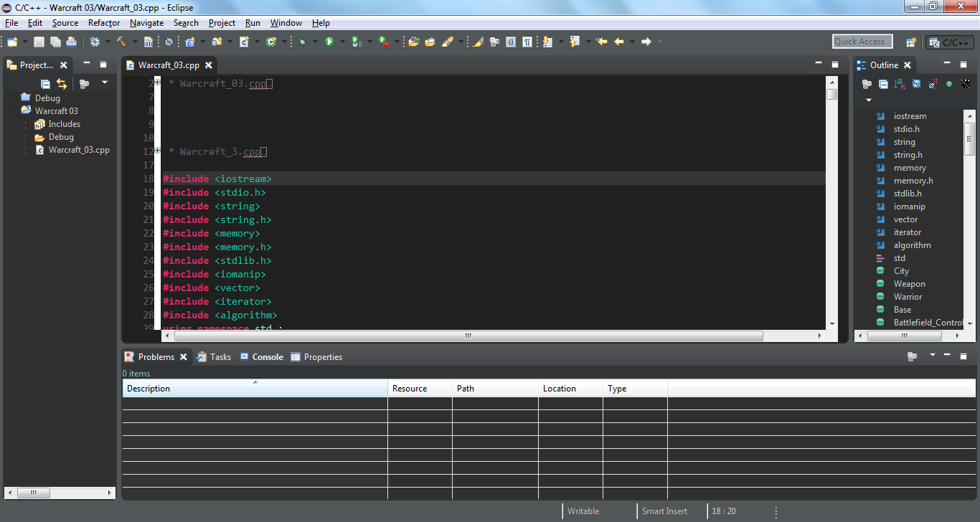
Task: Open the dropdown arrow beside Run button
Action: pyautogui.click(x=342, y=42)
